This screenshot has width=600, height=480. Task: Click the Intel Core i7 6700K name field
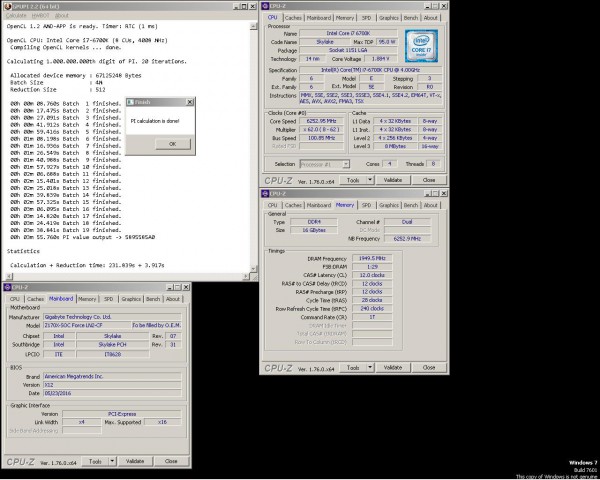(348, 33)
